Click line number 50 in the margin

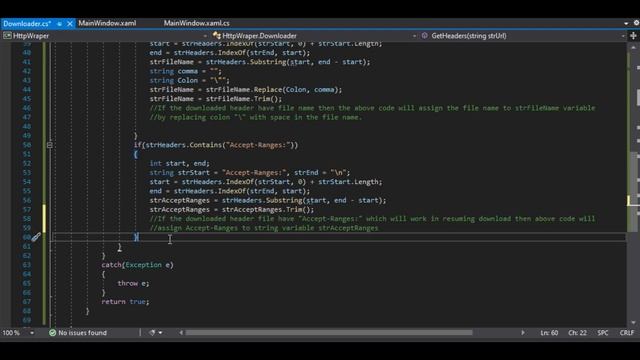27,145
